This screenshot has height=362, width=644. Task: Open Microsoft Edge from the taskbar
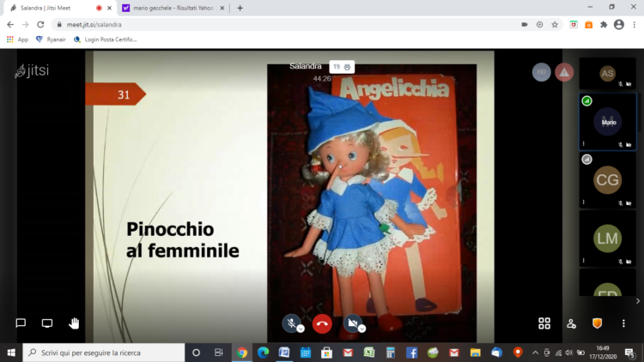pos(263,353)
